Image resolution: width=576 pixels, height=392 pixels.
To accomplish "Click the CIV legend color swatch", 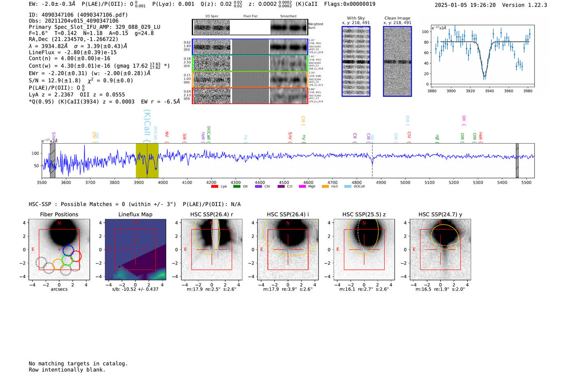I will 258,186.
